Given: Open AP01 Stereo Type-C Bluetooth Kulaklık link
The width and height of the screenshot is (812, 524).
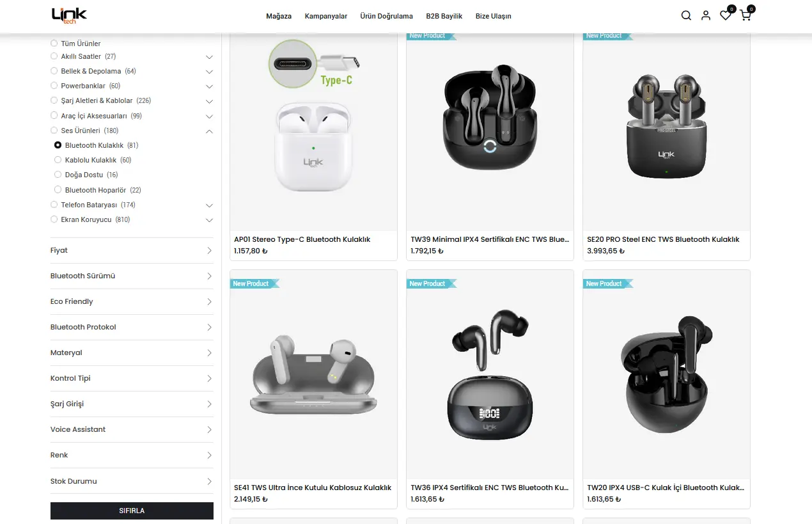Looking at the screenshot, I should pos(302,239).
